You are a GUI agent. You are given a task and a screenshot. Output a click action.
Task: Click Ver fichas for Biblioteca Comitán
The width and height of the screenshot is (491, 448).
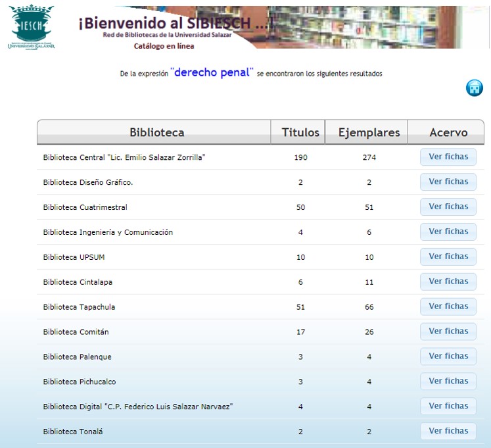[x=448, y=332]
